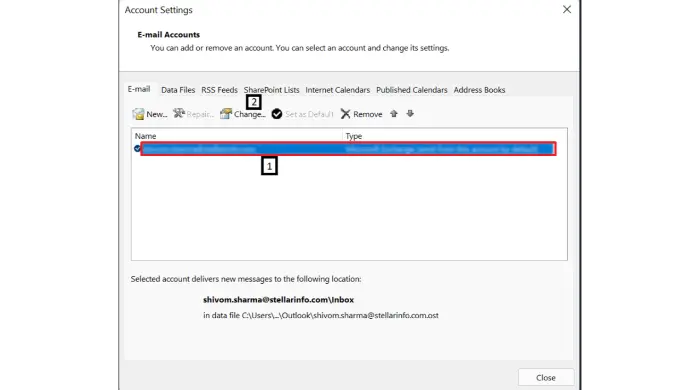700x390 pixels.
Task: Click the Remove button label
Action: pos(367,114)
